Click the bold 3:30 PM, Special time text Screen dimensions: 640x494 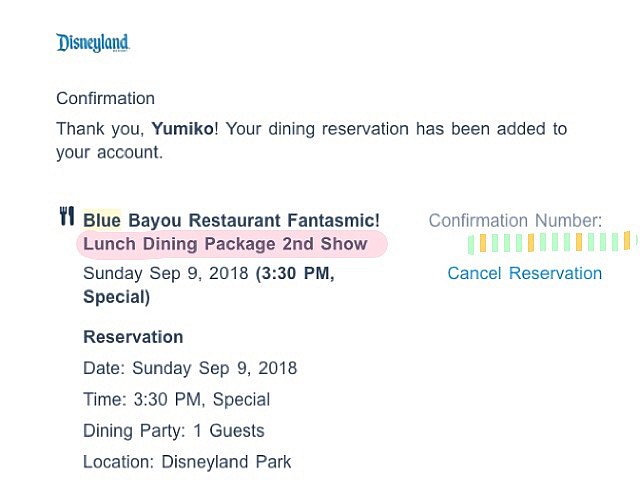[x=209, y=285]
